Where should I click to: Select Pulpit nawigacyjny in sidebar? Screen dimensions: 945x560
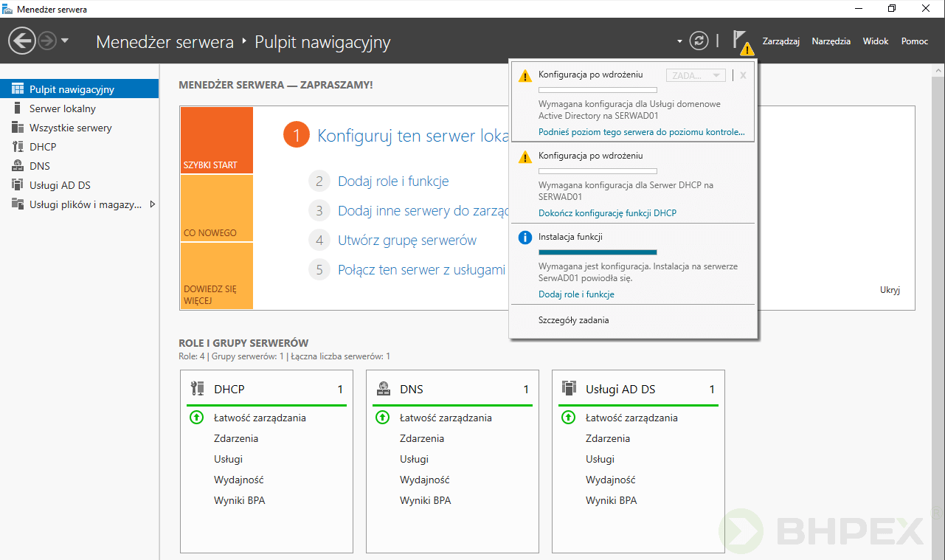(79, 89)
